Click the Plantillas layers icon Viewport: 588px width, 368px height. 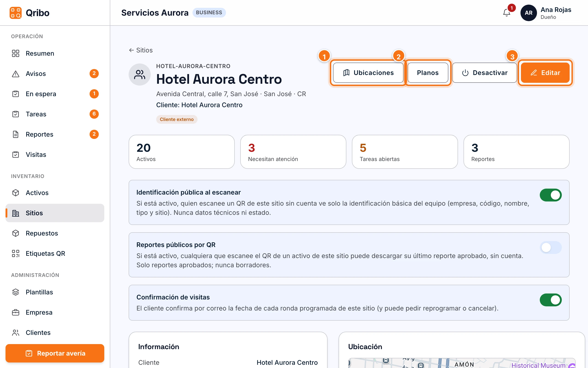pos(16,292)
